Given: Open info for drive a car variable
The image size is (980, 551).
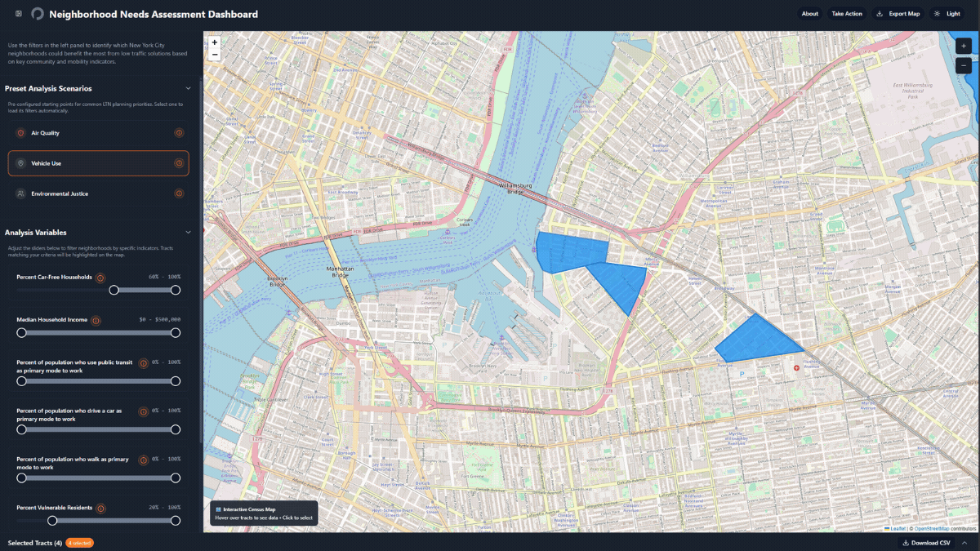Looking at the screenshot, I should (143, 411).
